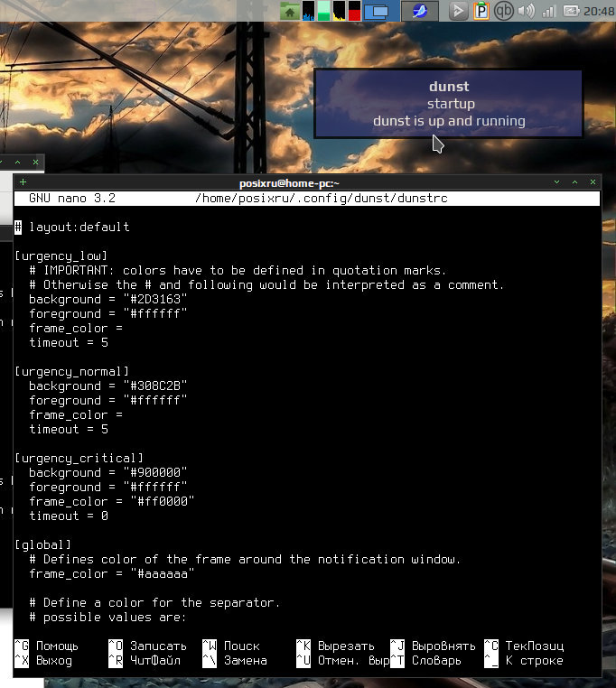Image resolution: width=616 pixels, height=688 pixels.
Task: Click the ^T Словарь spell shortcut
Action: click(x=426, y=661)
